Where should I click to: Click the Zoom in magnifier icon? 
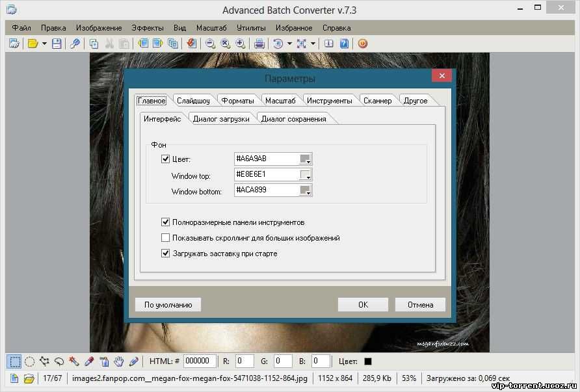pos(240,44)
